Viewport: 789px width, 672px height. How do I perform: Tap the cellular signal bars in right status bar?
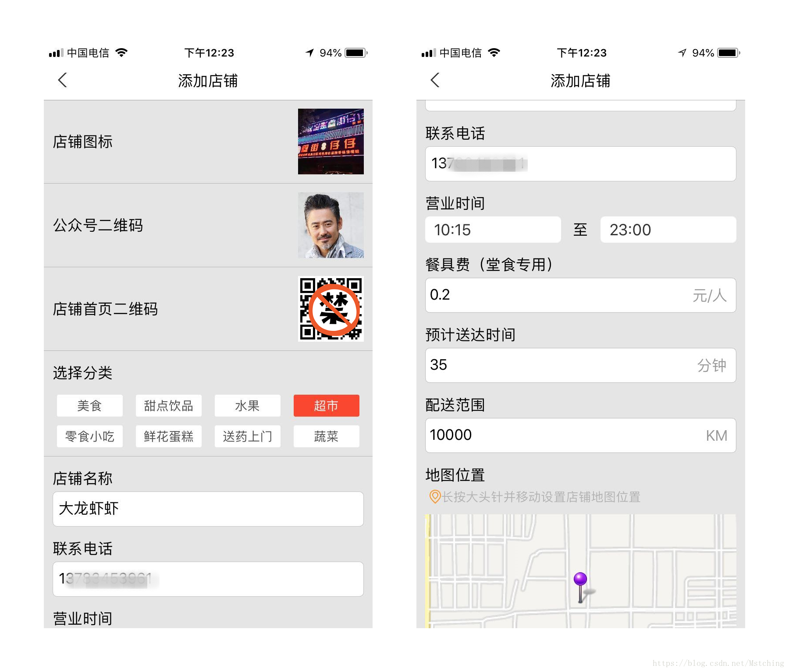428,53
